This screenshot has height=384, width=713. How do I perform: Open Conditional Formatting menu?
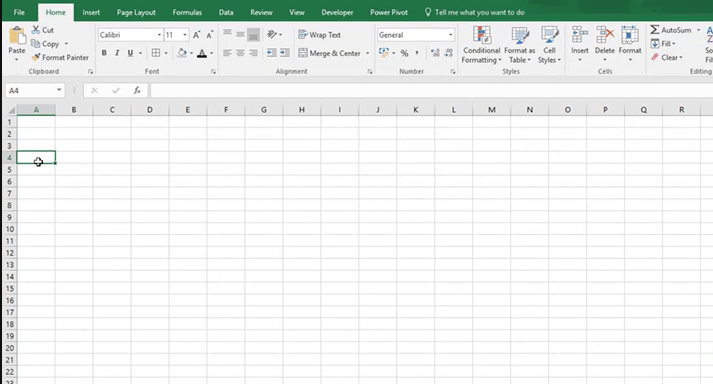point(482,45)
